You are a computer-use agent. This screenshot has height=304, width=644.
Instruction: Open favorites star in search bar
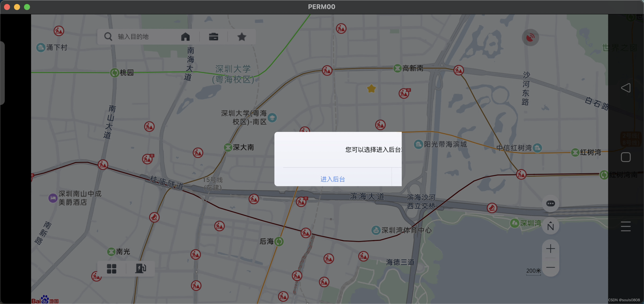[241, 37]
